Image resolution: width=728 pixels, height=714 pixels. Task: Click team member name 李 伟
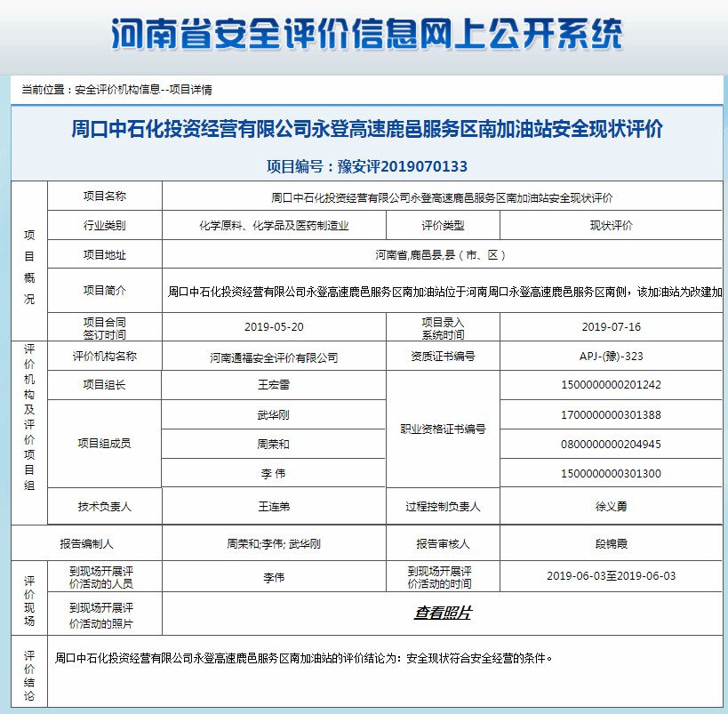coord(274,473)
